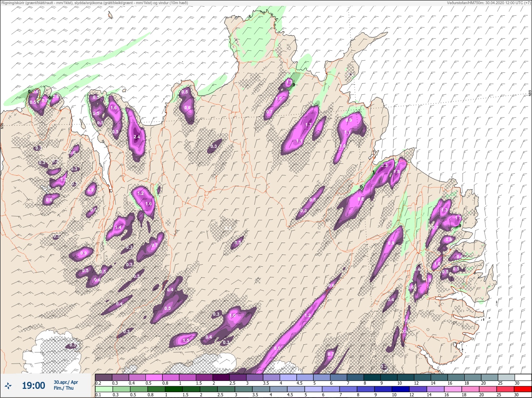Click the 1.4 precipitation label in the west
Image resolution: width=532 pixels, height=398 pixels.
click(x=118, y=228)
